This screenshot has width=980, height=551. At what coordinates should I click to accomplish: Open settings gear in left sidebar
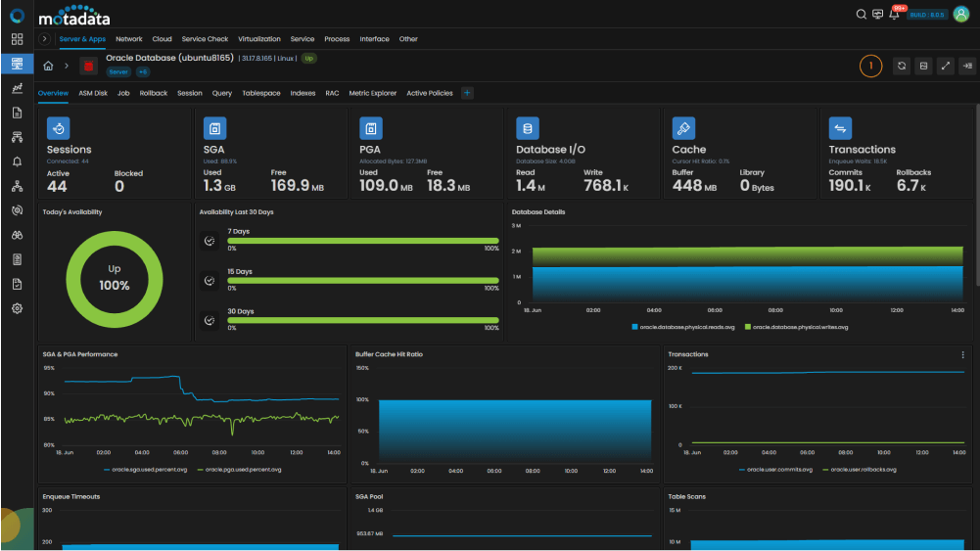pyautogui.click(x=17, y=308)
